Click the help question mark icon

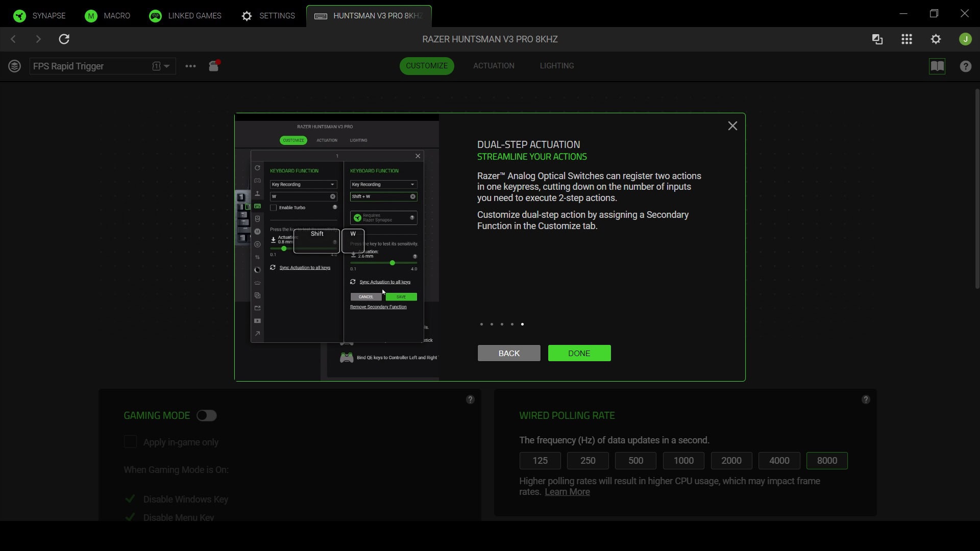pos(965,66)
